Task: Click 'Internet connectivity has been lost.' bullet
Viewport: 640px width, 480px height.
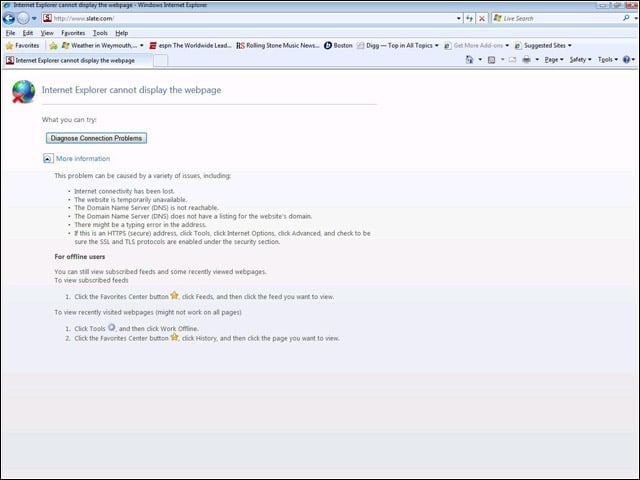Action: coord(124,191)
